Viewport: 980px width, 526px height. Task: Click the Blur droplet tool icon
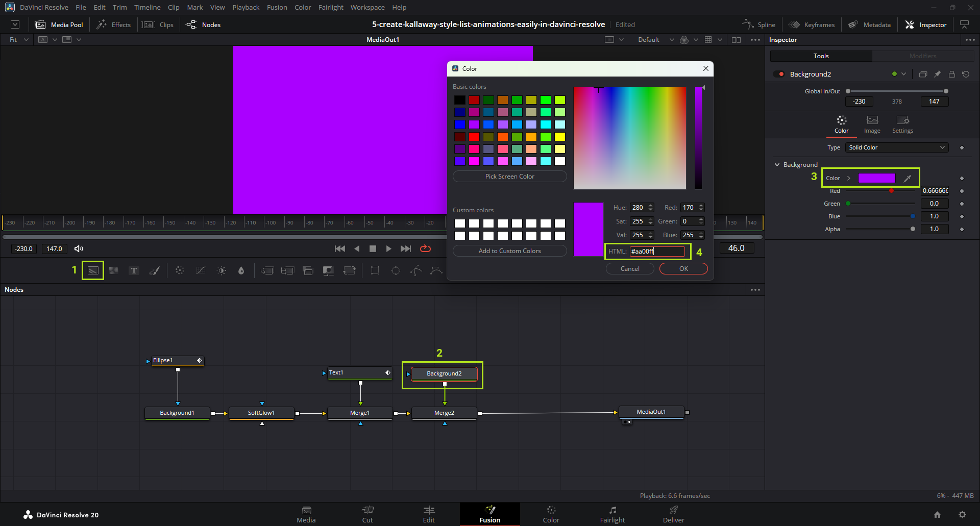click(241, 270)
